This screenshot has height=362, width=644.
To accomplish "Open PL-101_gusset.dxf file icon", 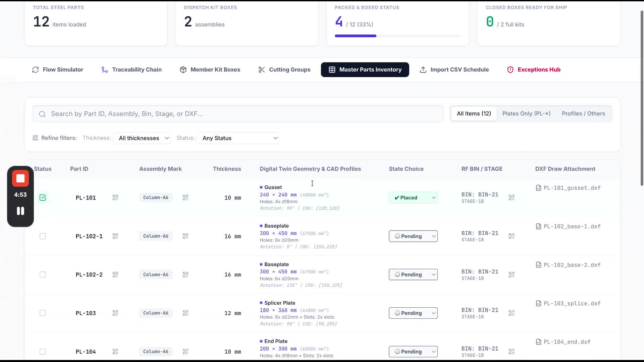I will tap(538, 188).
